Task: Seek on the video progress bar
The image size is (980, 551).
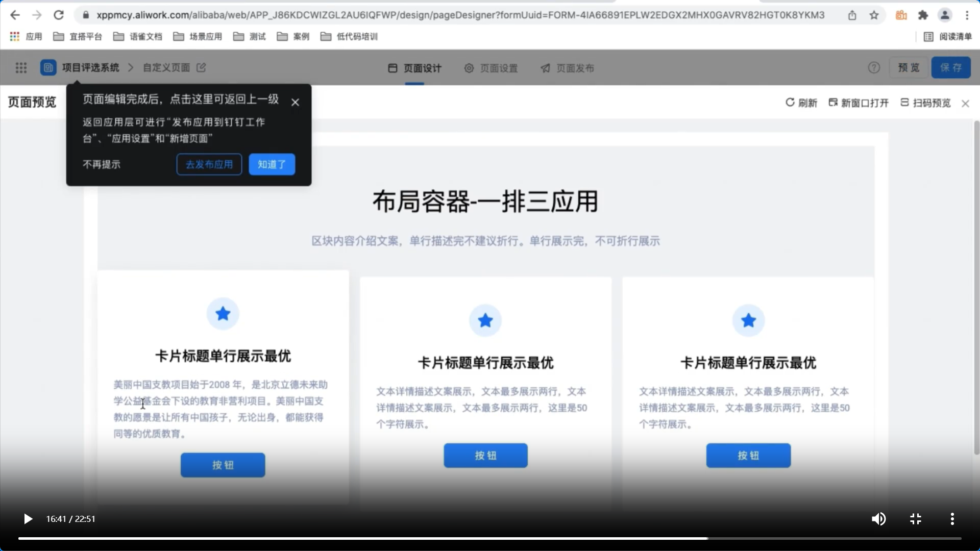Action: [x=490, y=538]
